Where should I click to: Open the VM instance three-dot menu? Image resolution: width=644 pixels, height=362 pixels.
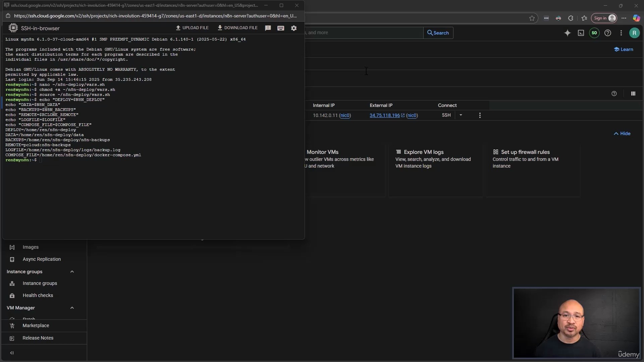tap(480, 115)
